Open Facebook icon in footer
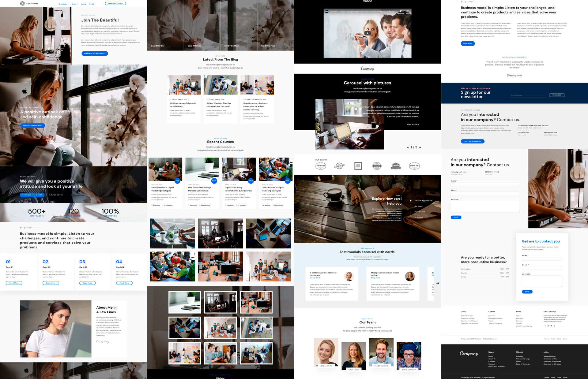588x379 pixels. [x=545, y=326]
